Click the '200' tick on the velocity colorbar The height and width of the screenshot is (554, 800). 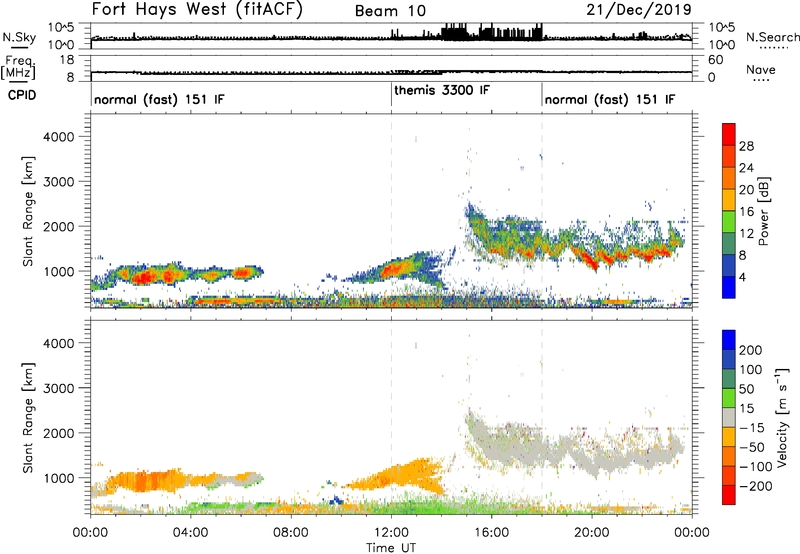751,350
